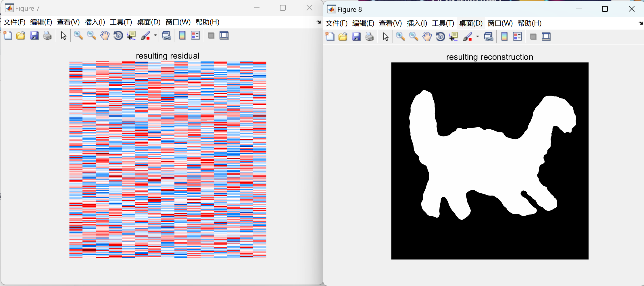Insert Legend icon in Figure 7
The width and height of the screenshot is (644, 286).
[195, 36]
